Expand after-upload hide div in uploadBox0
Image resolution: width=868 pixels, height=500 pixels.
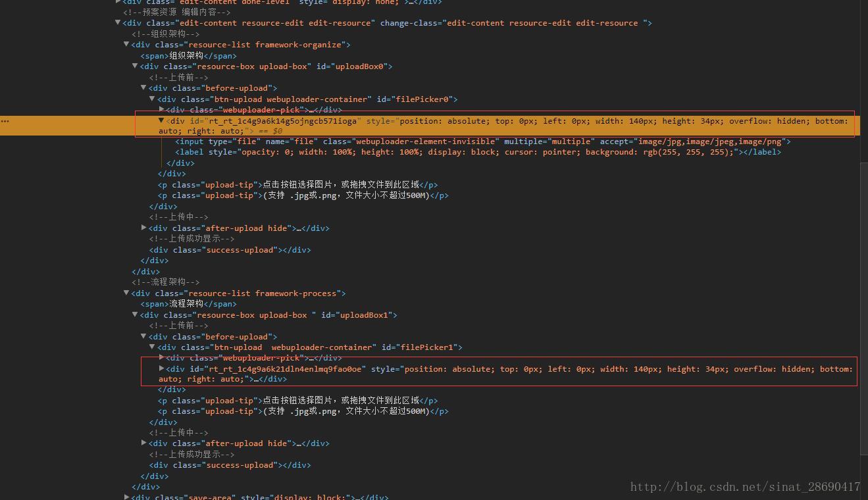tap(143, 228)
